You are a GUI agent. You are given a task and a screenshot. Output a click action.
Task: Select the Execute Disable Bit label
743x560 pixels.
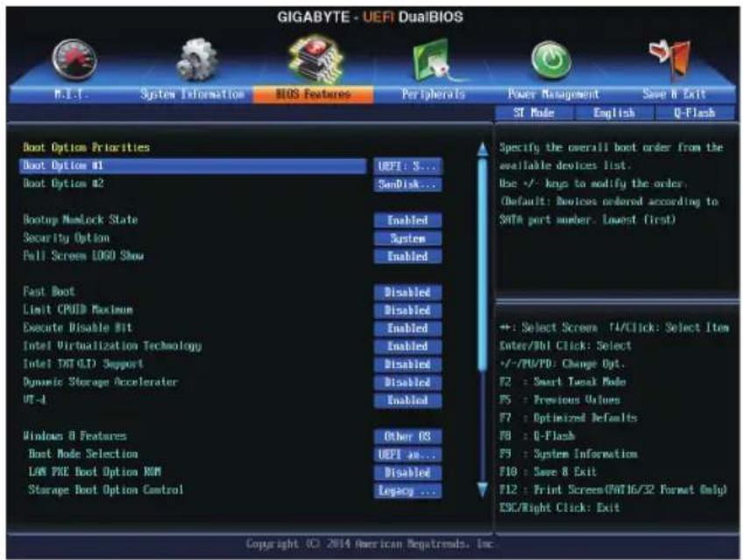[x=77, y=328]
